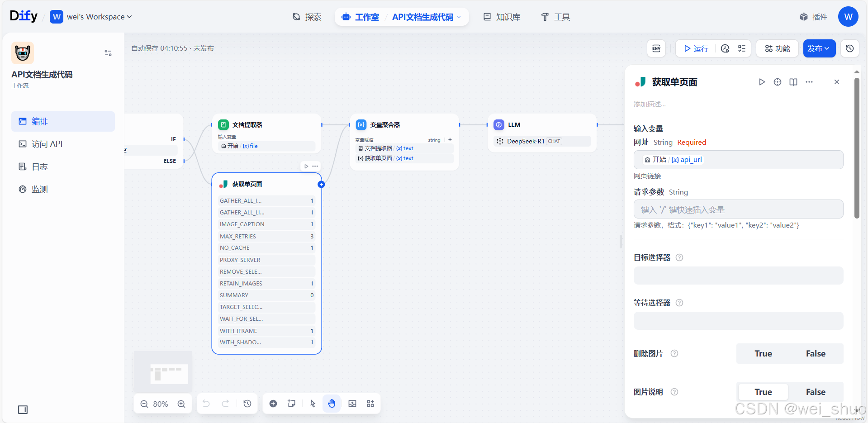Switch to hand pan mode

(x=332, y=404)
